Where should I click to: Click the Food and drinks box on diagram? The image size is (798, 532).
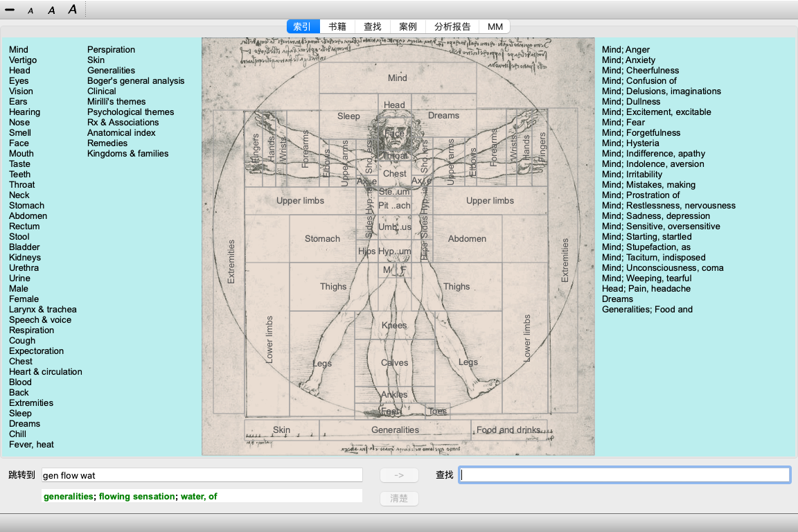[508, 430]
